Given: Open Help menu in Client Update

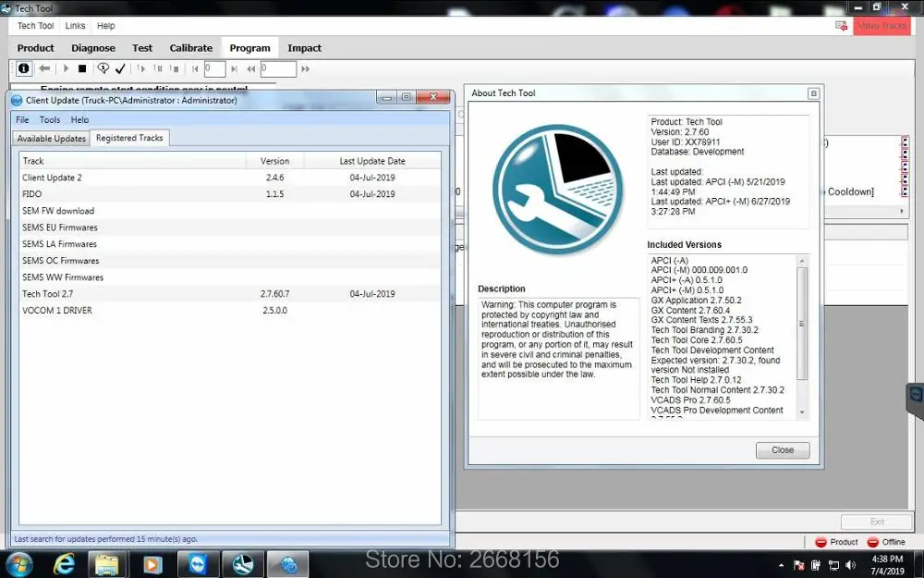Looking at the screenshot, I should 79,119.
